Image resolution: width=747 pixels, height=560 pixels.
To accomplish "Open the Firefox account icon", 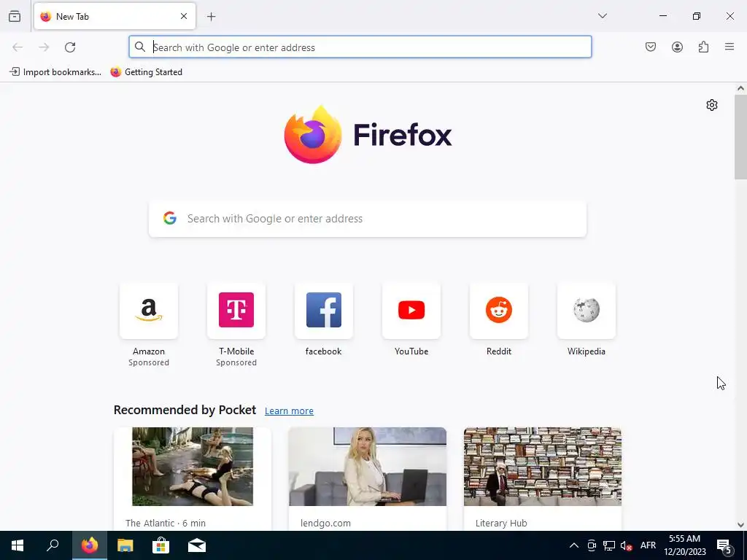I will pos(677,47).
